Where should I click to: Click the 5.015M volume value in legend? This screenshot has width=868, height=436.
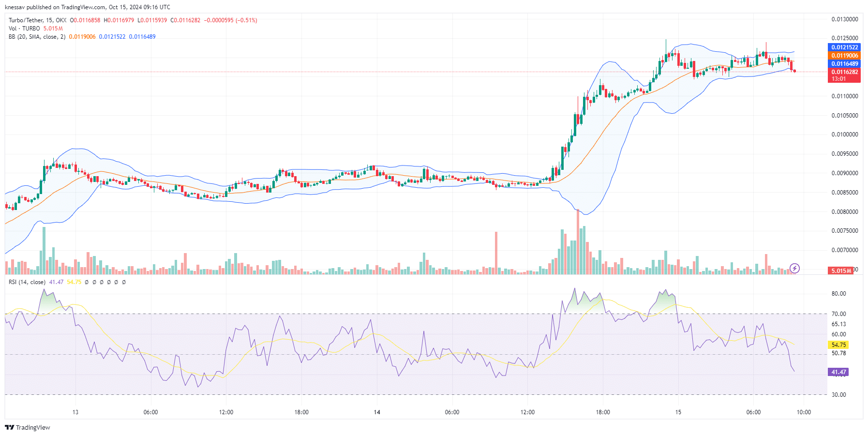53,29
